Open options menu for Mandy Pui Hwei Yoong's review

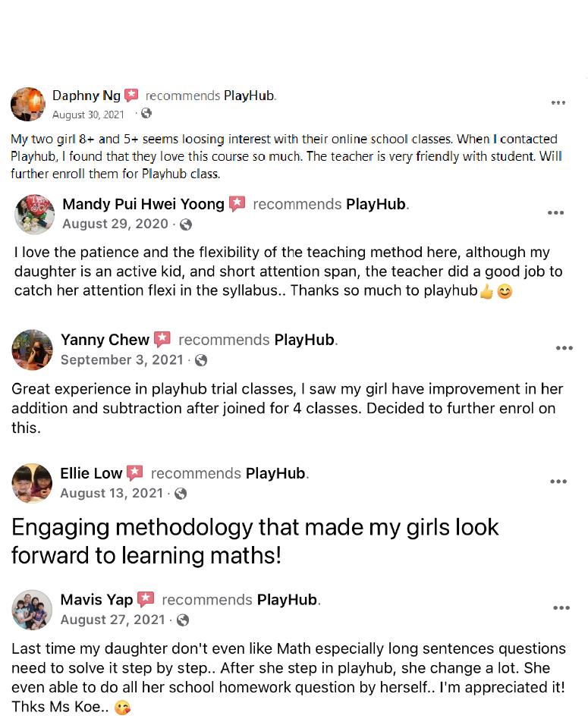[555, 213]
